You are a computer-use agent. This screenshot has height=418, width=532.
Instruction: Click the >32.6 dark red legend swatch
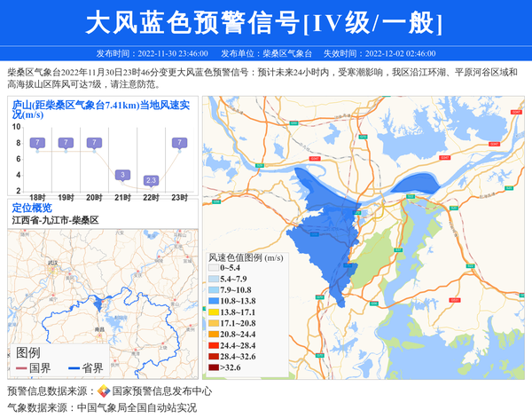(213, 367)
